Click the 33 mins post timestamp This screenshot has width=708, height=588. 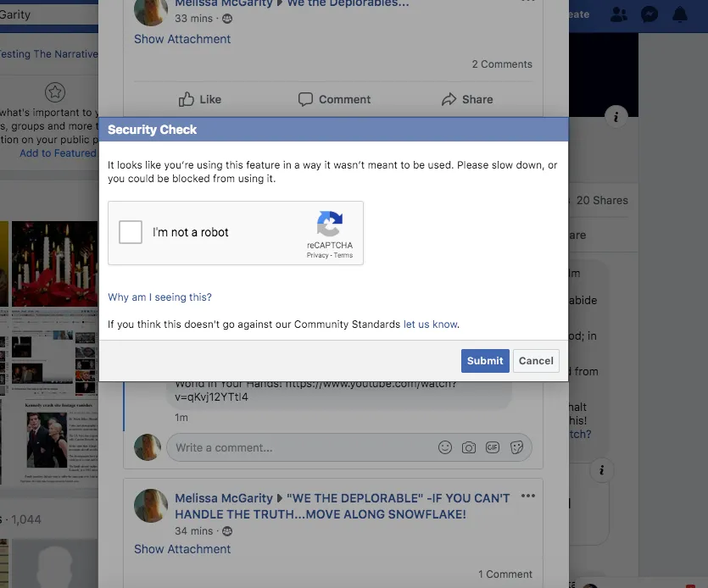(x=193, y=19)
